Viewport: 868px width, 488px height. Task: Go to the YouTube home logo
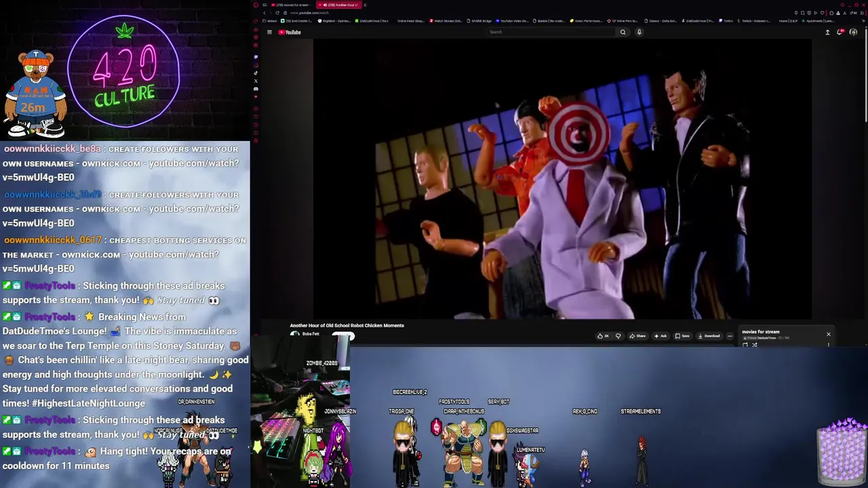pyautogui.click(x=290, y=32)
